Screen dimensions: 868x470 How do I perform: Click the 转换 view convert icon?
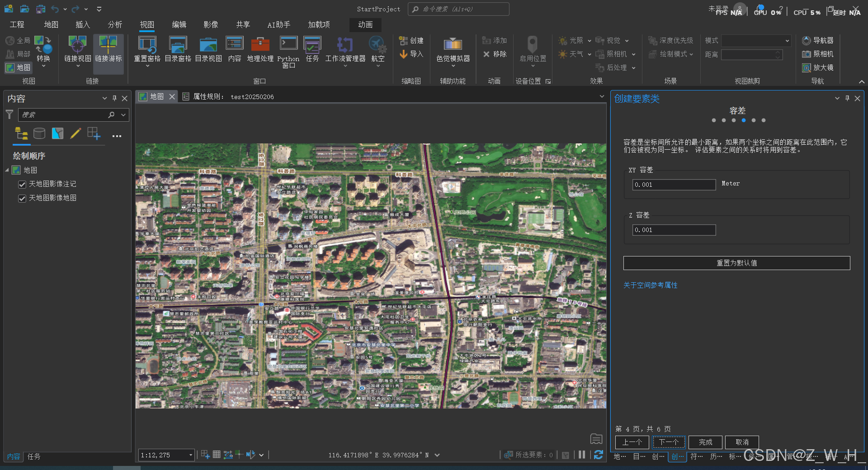pyautogui.click(x=43, y=45)
